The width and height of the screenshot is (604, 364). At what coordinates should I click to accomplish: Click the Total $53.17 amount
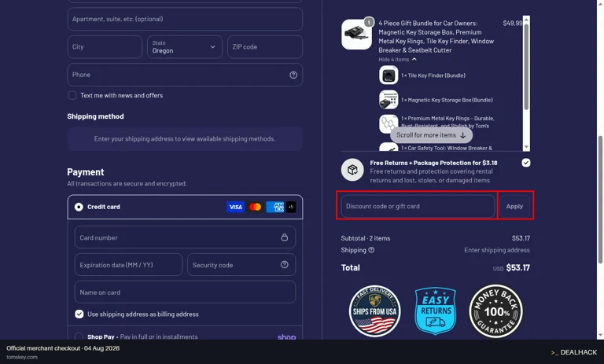[517, 268]
